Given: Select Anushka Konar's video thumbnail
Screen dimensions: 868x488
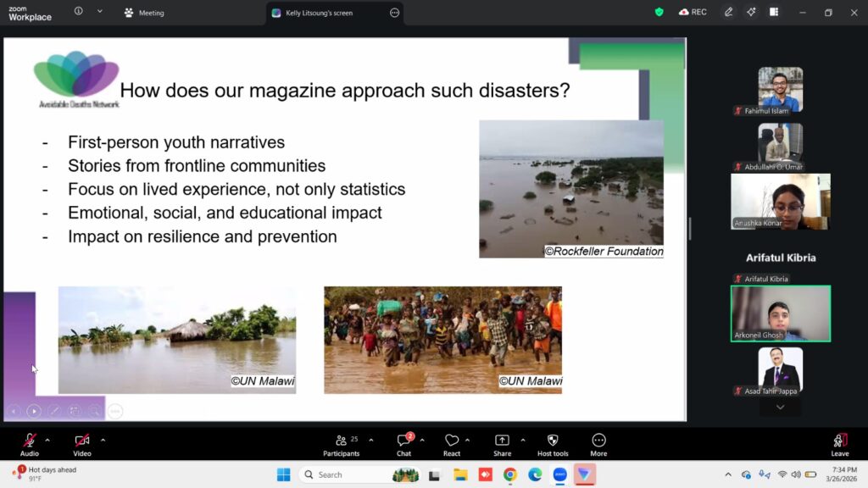Looking at the screenshot, I should pos(780,202).
